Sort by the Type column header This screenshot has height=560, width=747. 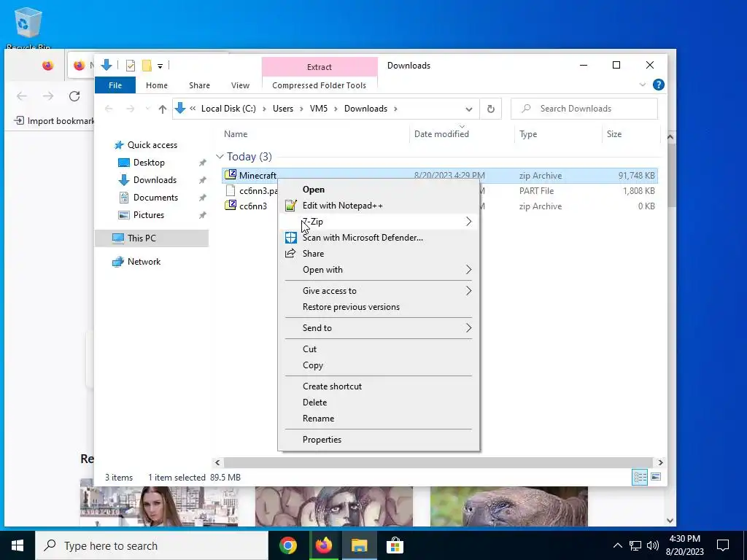528,134
